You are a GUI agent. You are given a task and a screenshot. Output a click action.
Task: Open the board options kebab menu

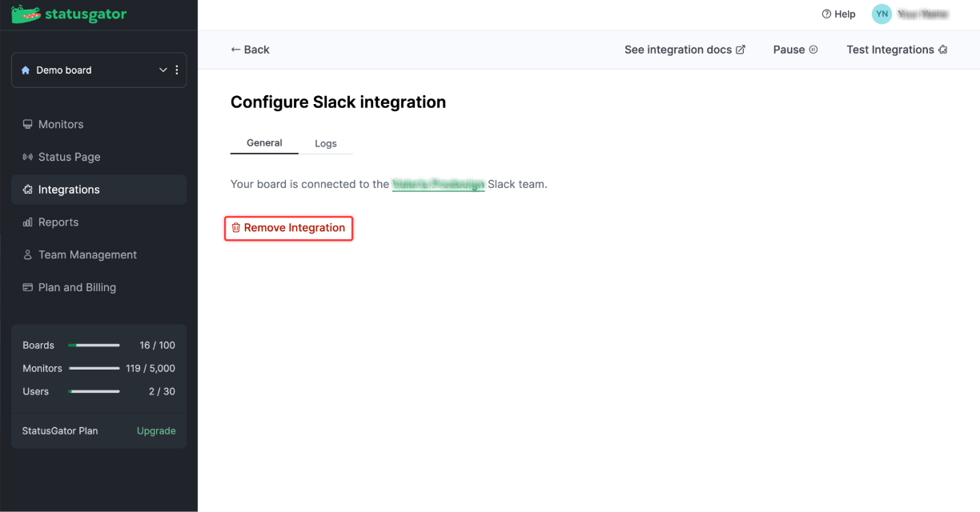pyautogui.click(x=177, y=70)
